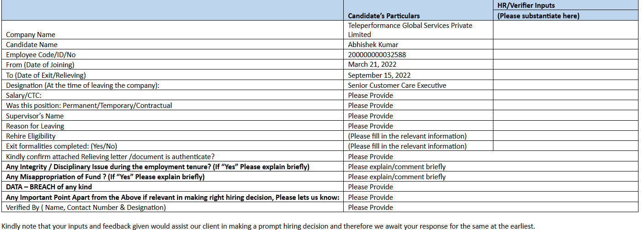Click 'Please Provide' beside Supervisor's Name
This screenshot has width=644, height=230.
[370, 116]
